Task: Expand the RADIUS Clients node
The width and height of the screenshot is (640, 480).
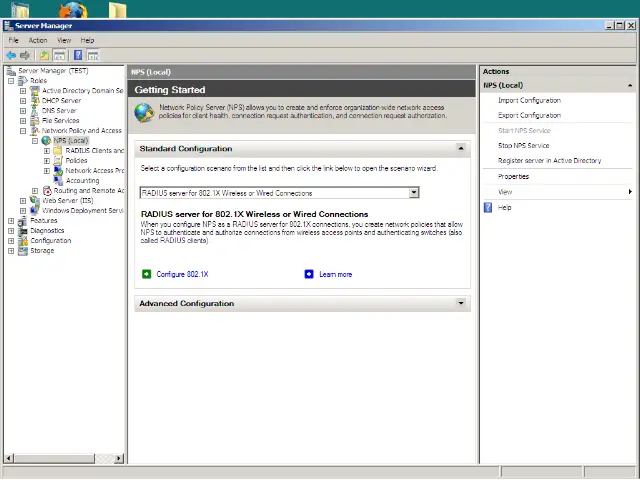Action: tap(46, 151)
